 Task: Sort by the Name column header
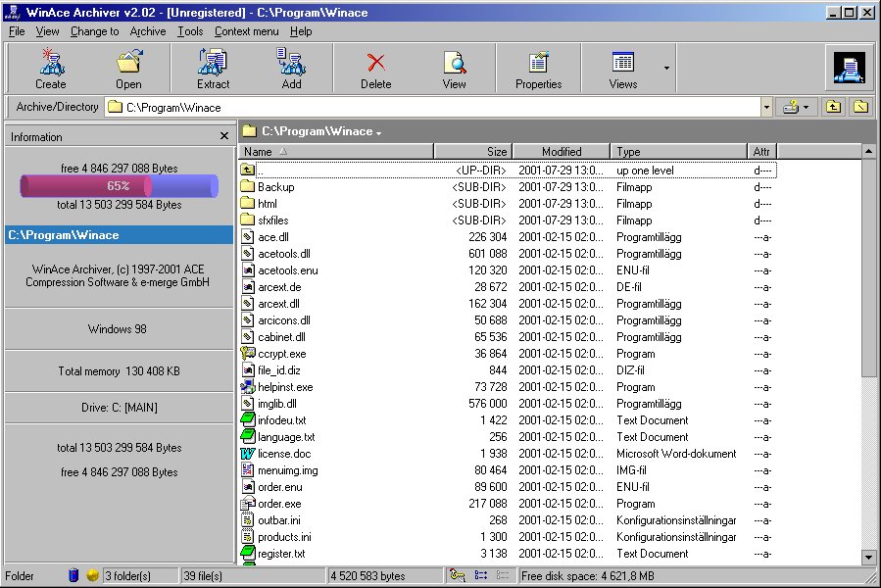(336, 151)
